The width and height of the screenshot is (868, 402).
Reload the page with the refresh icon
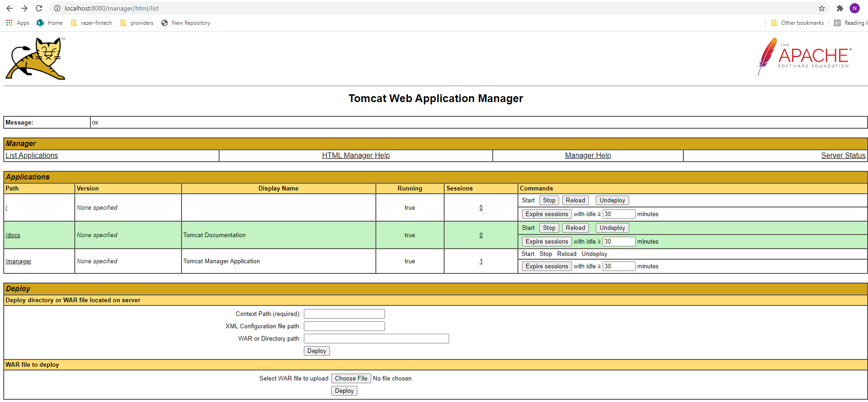(39, 8)
